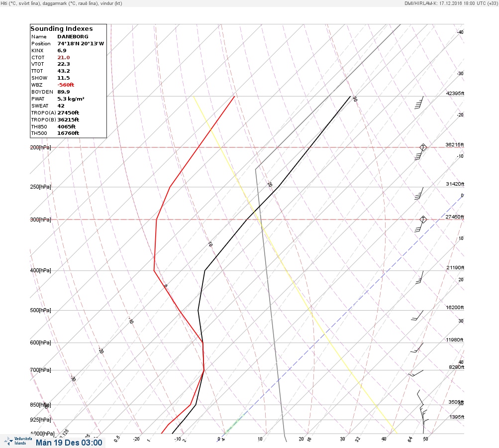499x448 pixels.
Task: Click the BOYDEN value 89.9
Action: pyautogui.click(x=63, y=92)
